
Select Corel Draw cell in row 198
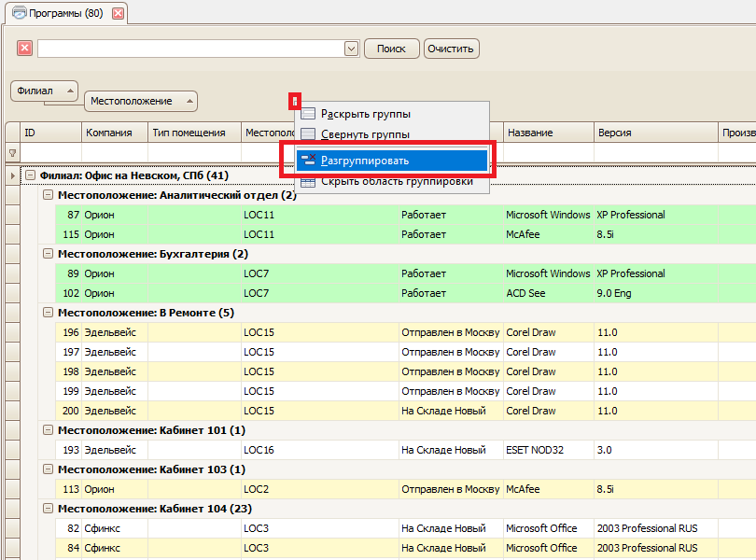[548, 371]
